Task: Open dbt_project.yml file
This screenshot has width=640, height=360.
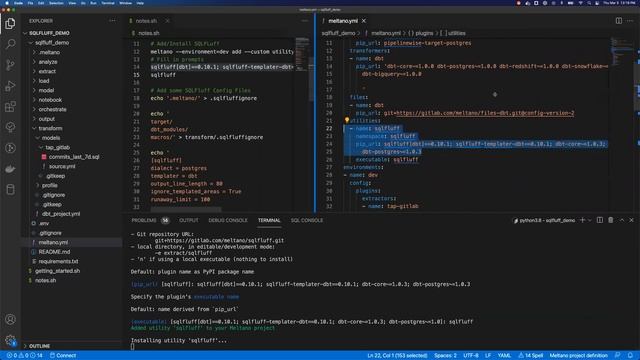Action: click(61, 214)
